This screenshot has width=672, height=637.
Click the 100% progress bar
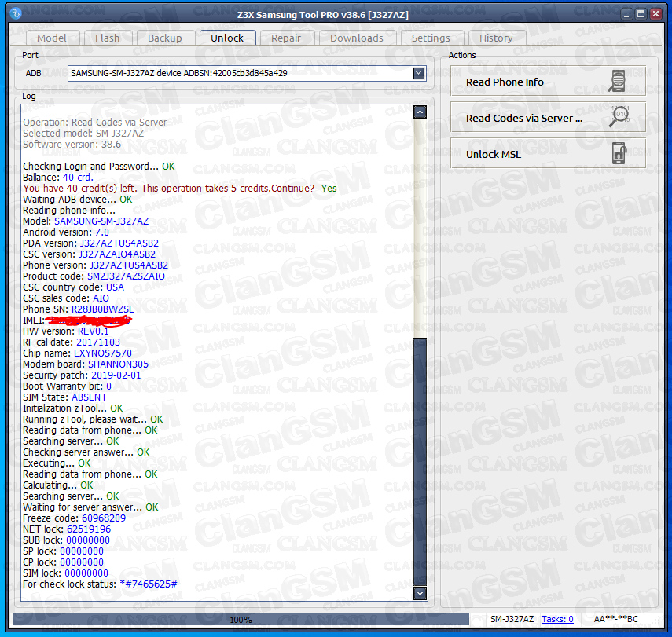click(x=241, y=620)
